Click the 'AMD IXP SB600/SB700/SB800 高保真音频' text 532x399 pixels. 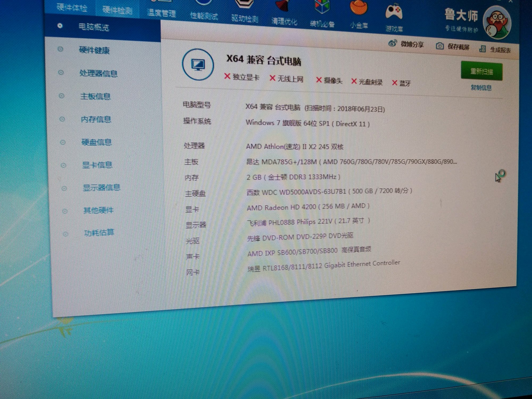(x=309, y=251)
